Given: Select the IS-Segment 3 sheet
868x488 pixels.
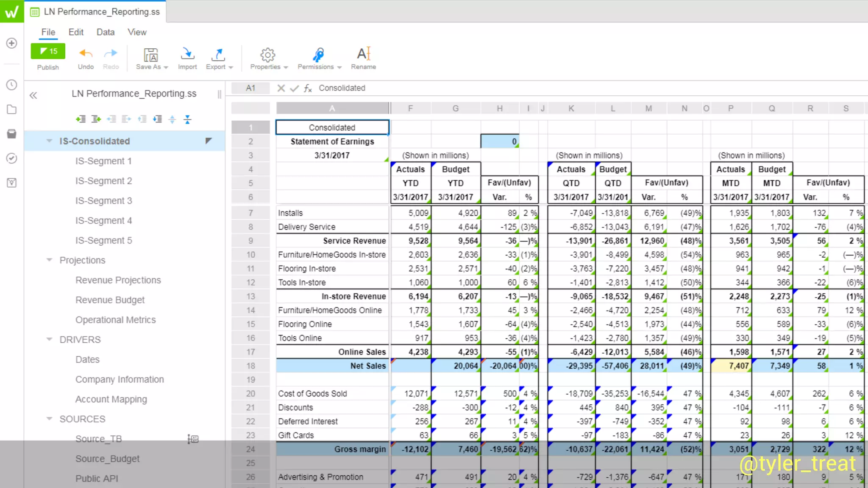Looking at the screenshot, I should (103, 201).
